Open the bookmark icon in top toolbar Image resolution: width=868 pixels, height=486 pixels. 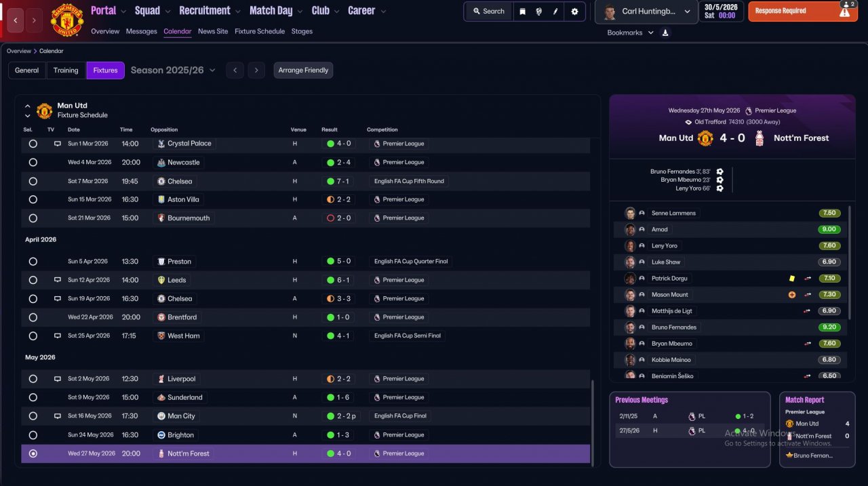click(x=522, y=12)
